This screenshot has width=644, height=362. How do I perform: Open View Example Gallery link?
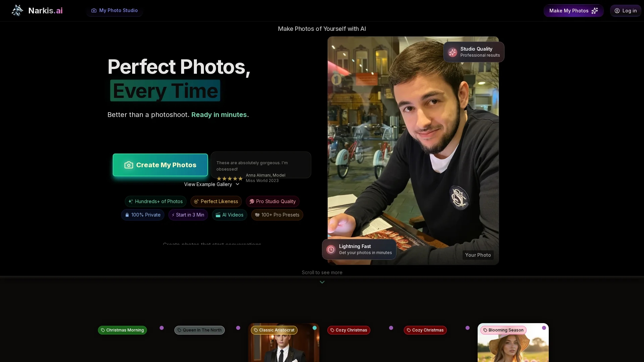click(x=212, y=184)
